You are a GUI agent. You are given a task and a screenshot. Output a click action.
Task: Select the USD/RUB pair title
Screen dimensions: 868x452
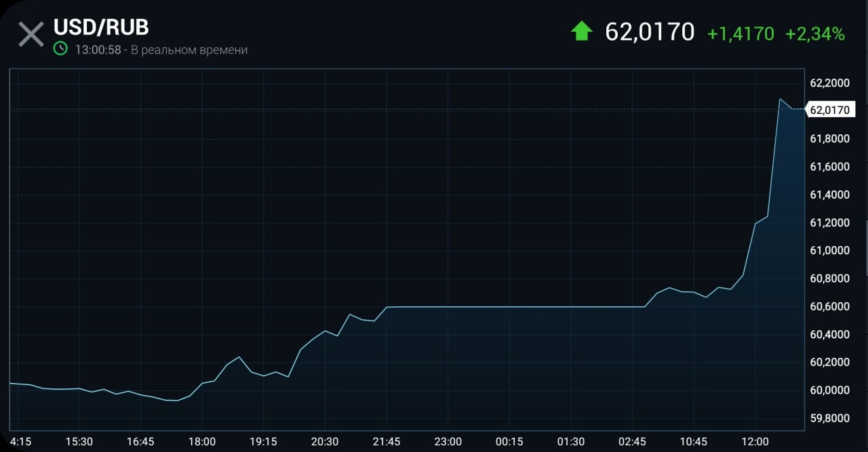point(101,28)
